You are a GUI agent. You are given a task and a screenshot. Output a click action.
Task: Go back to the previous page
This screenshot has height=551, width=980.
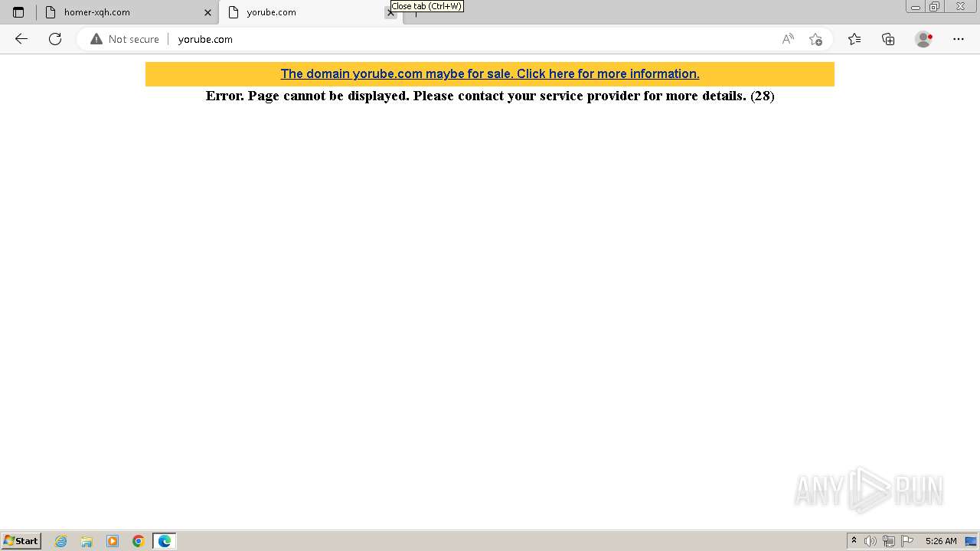[21, 39]
